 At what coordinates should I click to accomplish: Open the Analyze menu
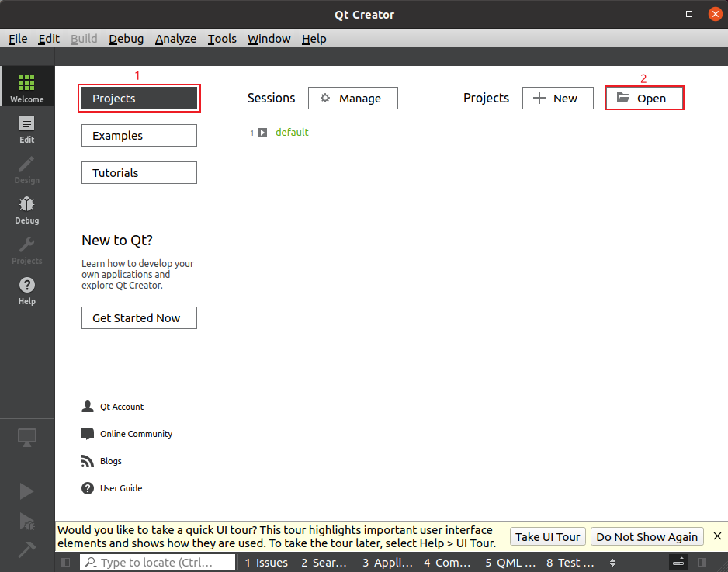[x=175, y=39]
